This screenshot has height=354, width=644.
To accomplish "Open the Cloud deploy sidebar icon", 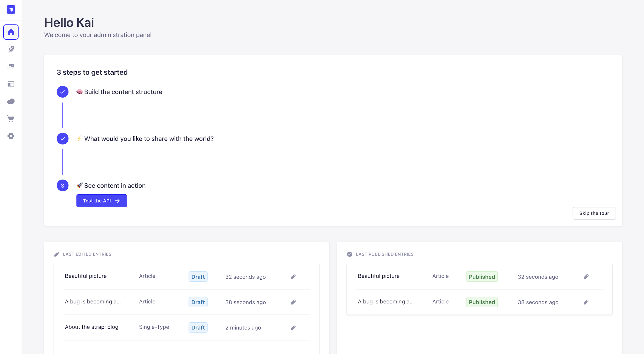I will point(11,101).
